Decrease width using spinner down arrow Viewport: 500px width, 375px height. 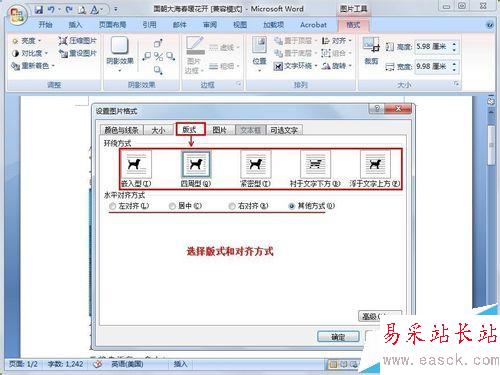click(454, 70)
